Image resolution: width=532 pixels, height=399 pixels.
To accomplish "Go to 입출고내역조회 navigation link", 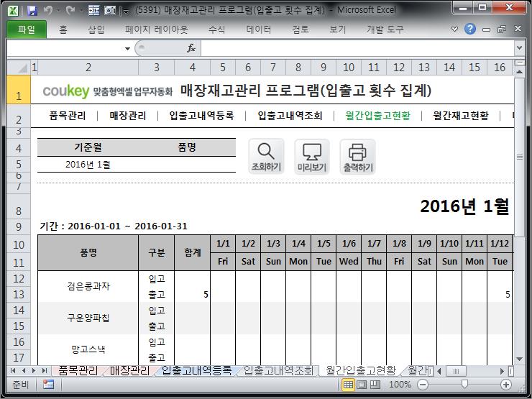I will point(290,116).
